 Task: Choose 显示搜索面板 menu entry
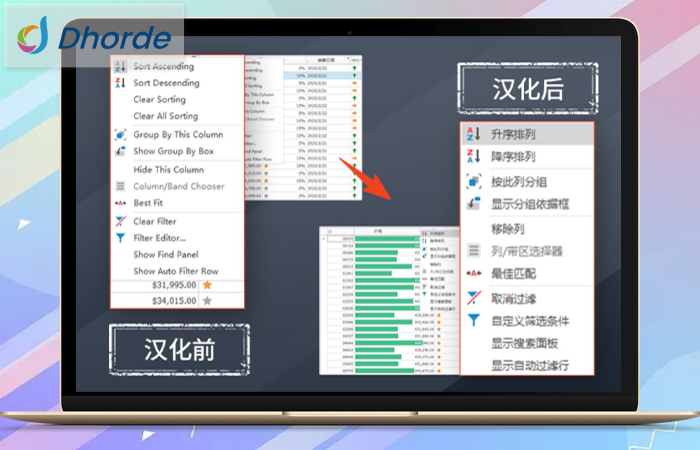click(x=527, y=343)
